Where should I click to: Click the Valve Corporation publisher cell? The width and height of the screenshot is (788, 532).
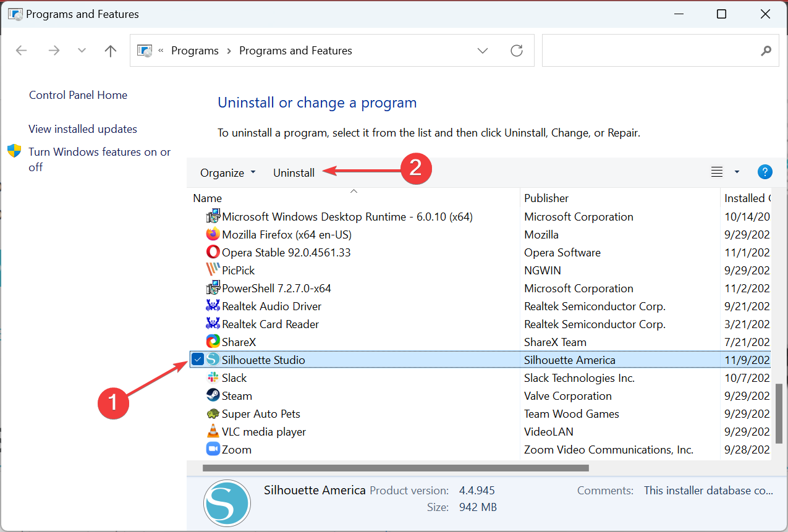(x=568, y=395)
